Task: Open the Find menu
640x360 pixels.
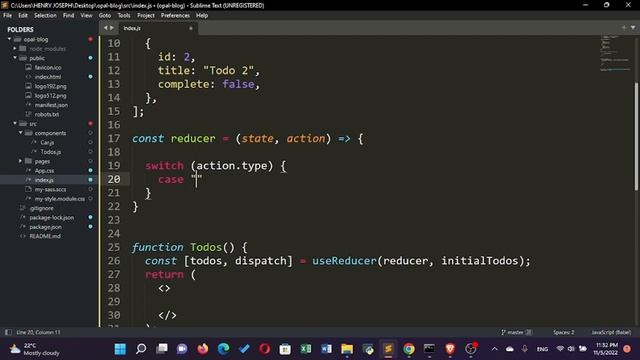Action: [69, 16]
